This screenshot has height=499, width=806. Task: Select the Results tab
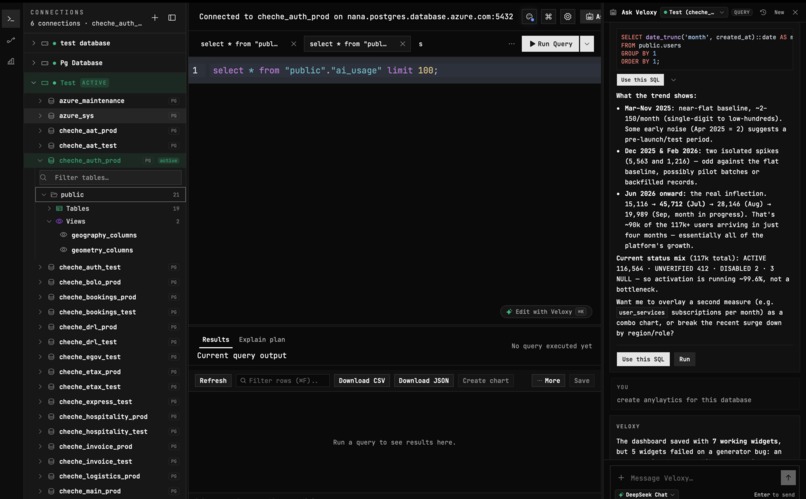tap(215, 339)
